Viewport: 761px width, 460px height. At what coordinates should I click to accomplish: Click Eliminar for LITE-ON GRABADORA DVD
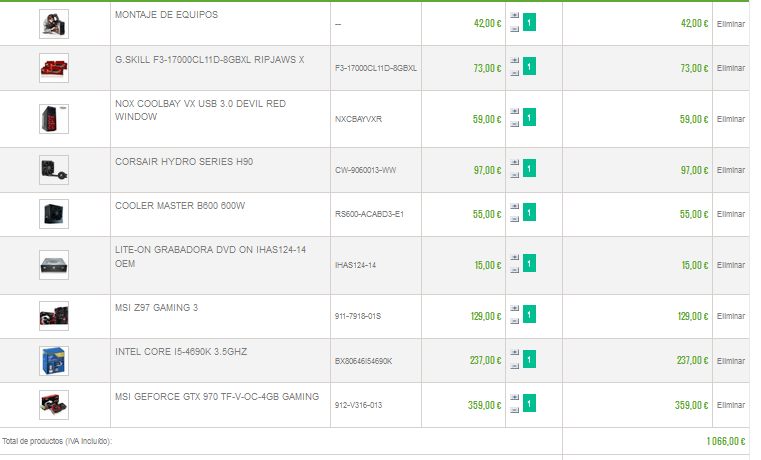click(730, 265)
